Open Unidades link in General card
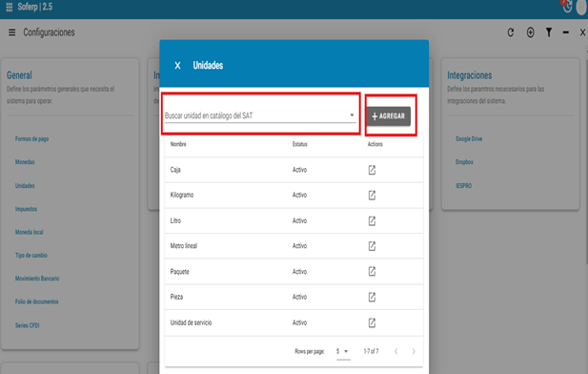 (x=25, y=186)
